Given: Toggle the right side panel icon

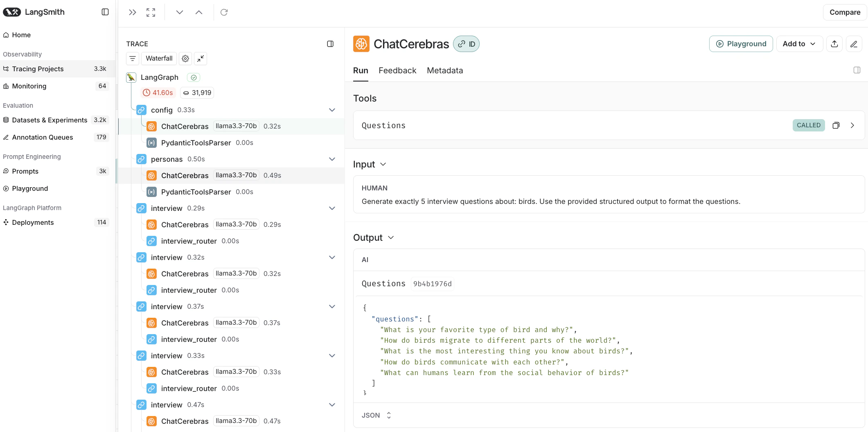Looking at the screenshot, I should point(857,70).
